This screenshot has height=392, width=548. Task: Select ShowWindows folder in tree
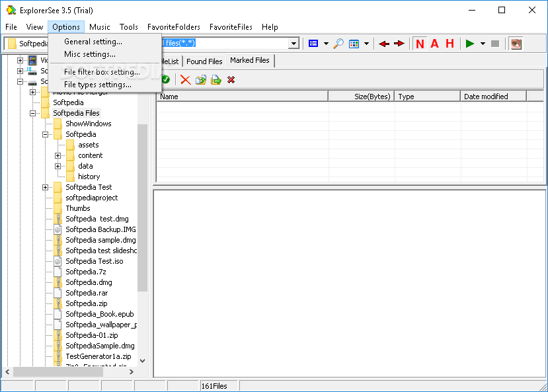point(89,124)
